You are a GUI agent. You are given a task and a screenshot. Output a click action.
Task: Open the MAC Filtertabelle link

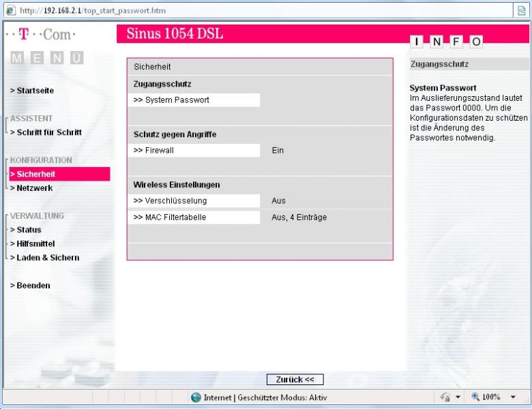coord(194,217)
